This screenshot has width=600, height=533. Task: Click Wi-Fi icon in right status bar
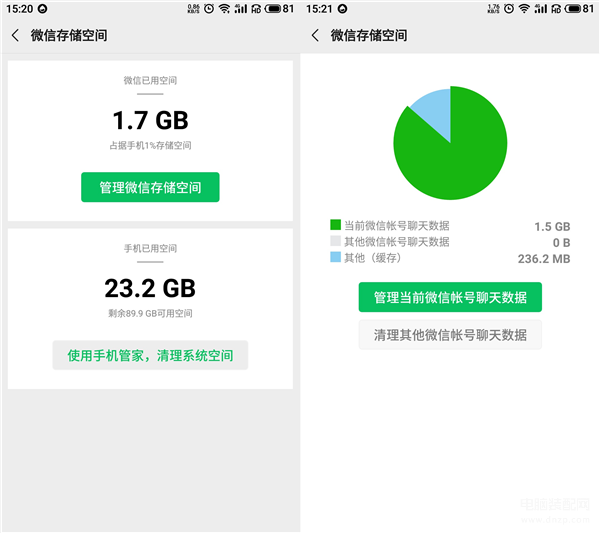point(524,8)
